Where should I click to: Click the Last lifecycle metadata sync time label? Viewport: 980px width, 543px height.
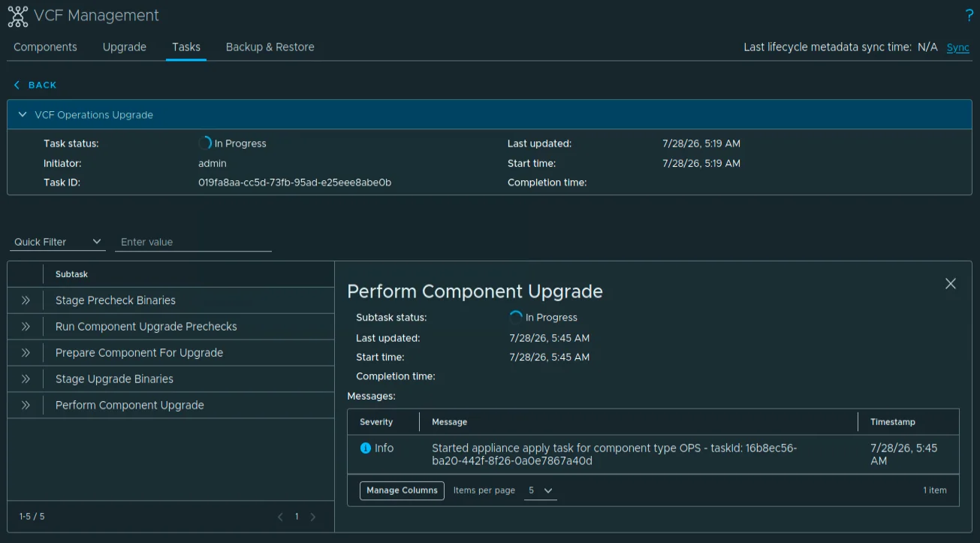tap(828, 47)
